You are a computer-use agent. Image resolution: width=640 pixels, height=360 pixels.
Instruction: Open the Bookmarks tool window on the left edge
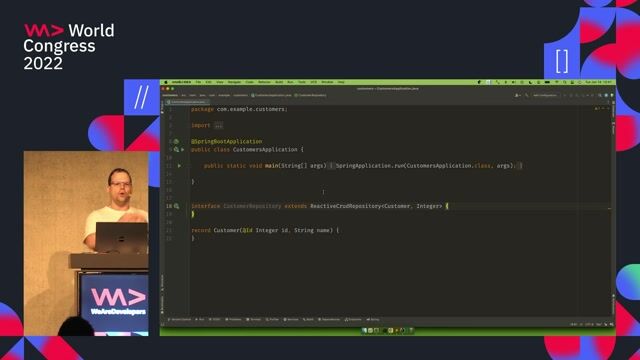[x=162, y=304]
